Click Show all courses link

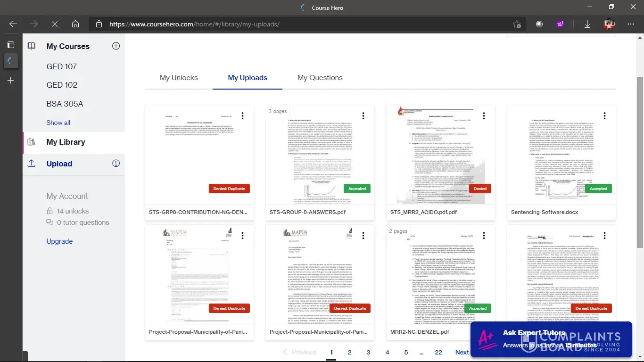click(58, 123)
